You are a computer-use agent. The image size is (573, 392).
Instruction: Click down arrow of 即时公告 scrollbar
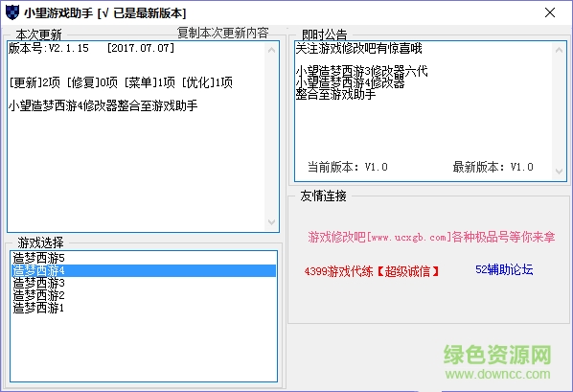coord(559,172)
